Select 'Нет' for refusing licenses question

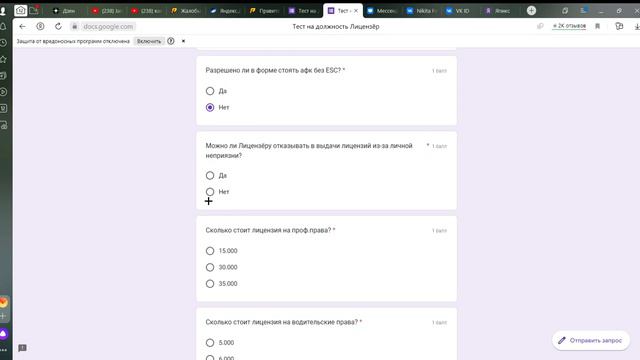pos(210,192)
